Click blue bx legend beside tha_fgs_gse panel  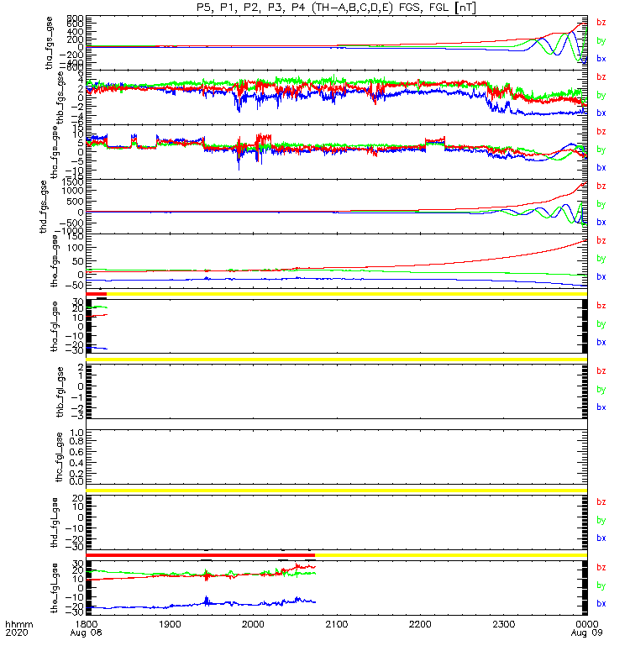coord(601,59)
